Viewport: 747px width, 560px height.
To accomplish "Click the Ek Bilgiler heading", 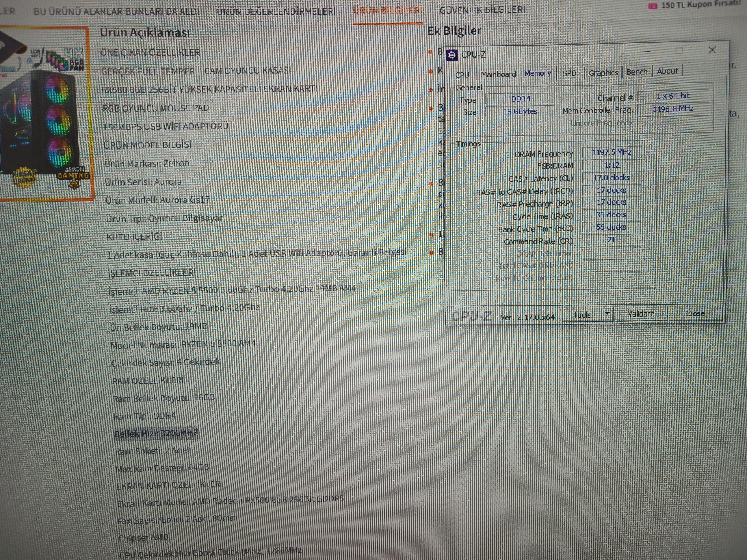I will (455, 31).
